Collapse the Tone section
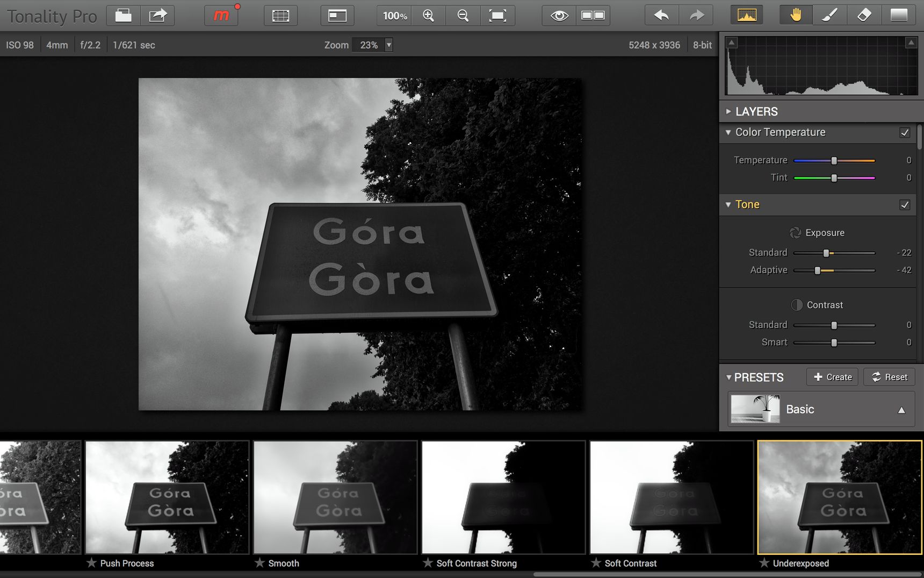Screen dimensions: 924x578 coord(728,205)
